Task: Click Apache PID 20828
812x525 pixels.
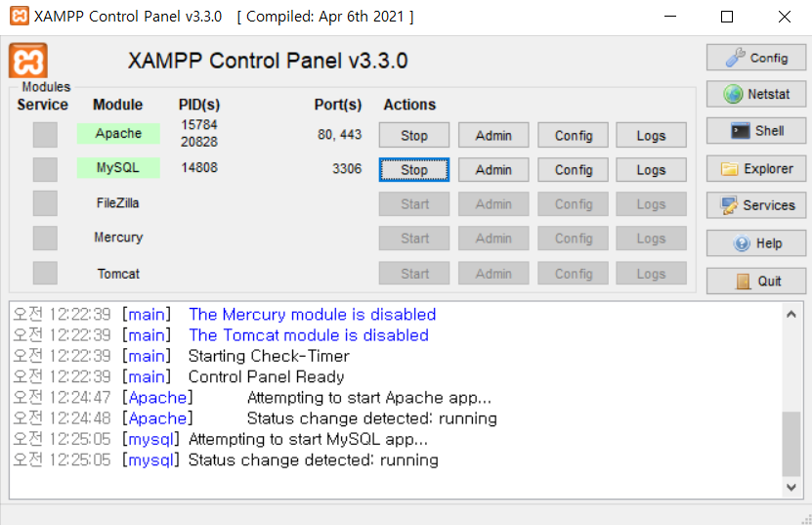Action: (199, 142)
